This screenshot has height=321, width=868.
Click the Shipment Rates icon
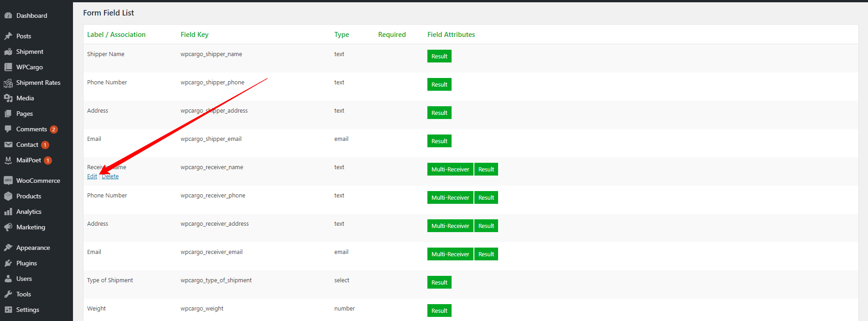8,83
